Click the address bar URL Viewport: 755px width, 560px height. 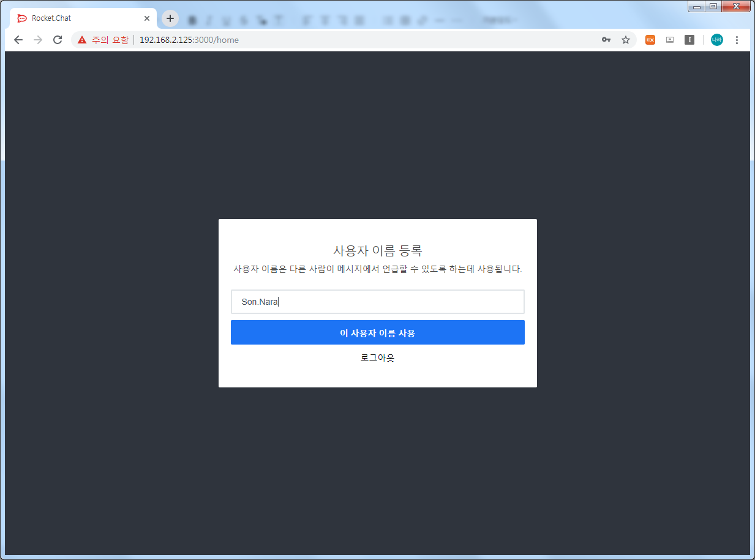click(189, 40)
